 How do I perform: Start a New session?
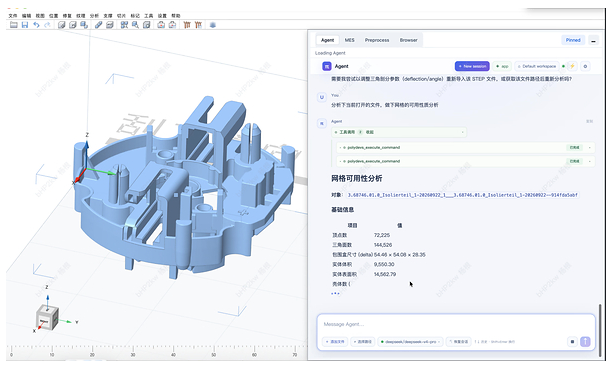(x=472, y=66)
